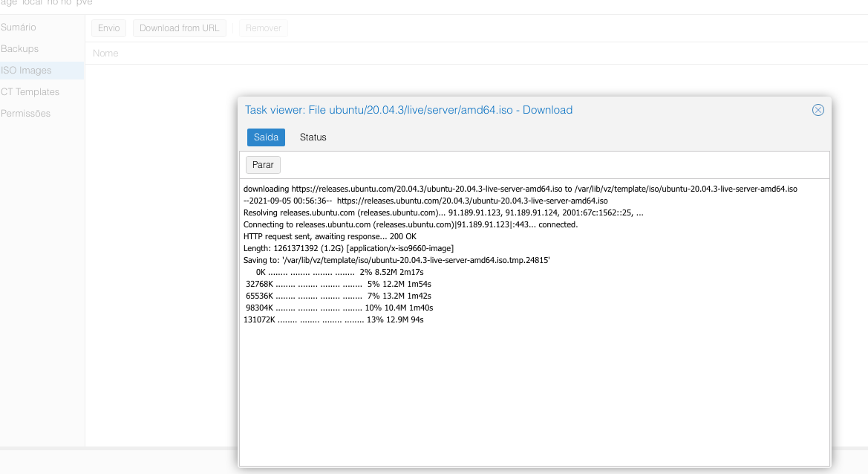Screen dimensions: 868x474
Task: Switch to the Status tab
Action: pos(313,137)
